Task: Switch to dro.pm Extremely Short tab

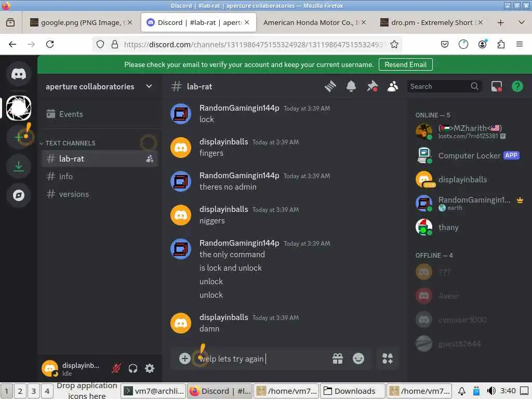Action: click(432, 22)
